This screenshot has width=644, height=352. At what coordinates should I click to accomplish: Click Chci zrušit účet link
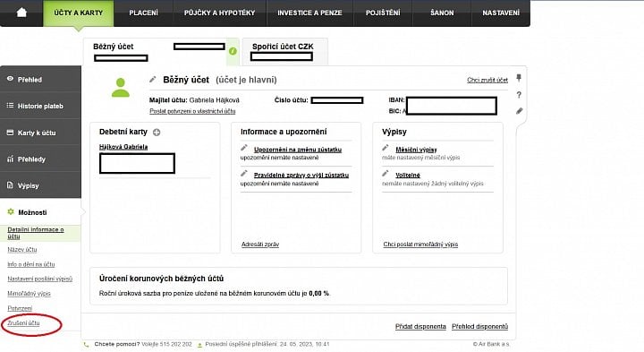point(487,80)
